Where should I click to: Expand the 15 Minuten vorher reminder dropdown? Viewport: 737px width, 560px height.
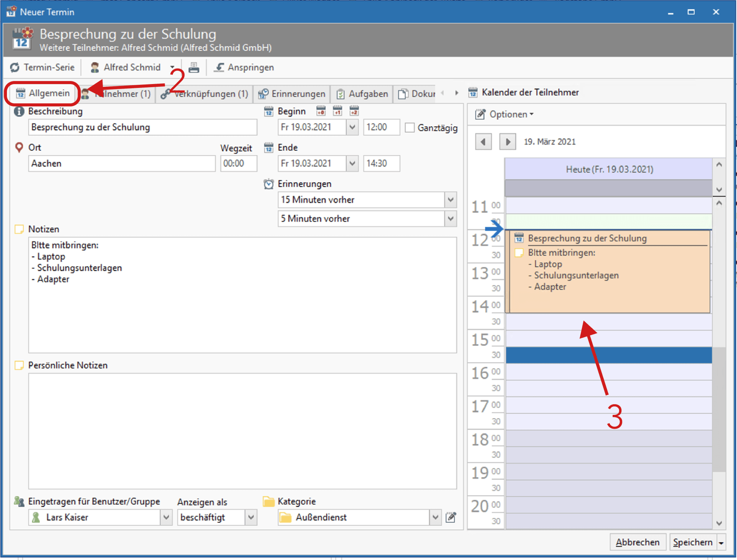(451, 200)
